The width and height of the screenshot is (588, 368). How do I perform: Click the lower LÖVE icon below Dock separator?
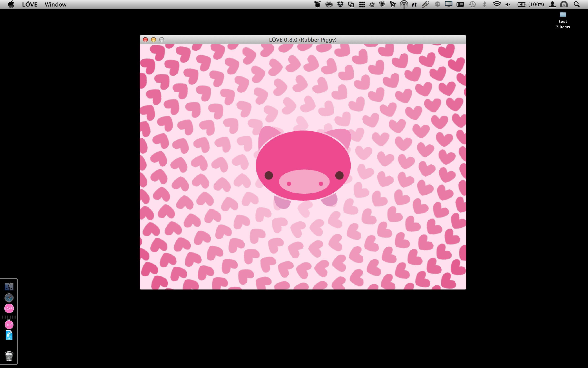click(9, 324)
